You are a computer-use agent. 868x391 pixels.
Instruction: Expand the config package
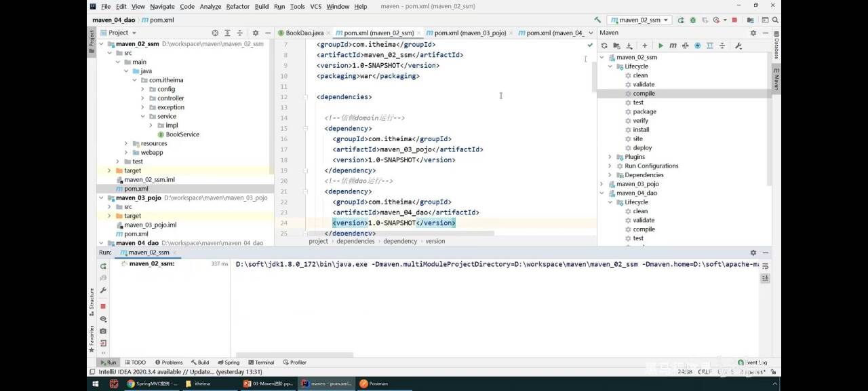(x=143, y=89)
